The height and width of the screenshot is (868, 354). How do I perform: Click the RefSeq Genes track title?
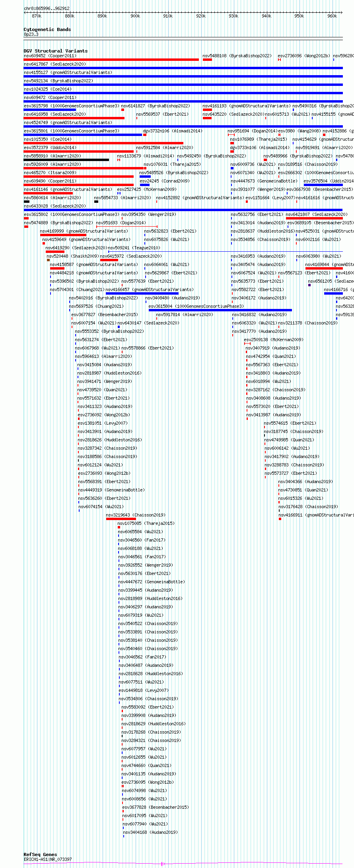point(40,854)
